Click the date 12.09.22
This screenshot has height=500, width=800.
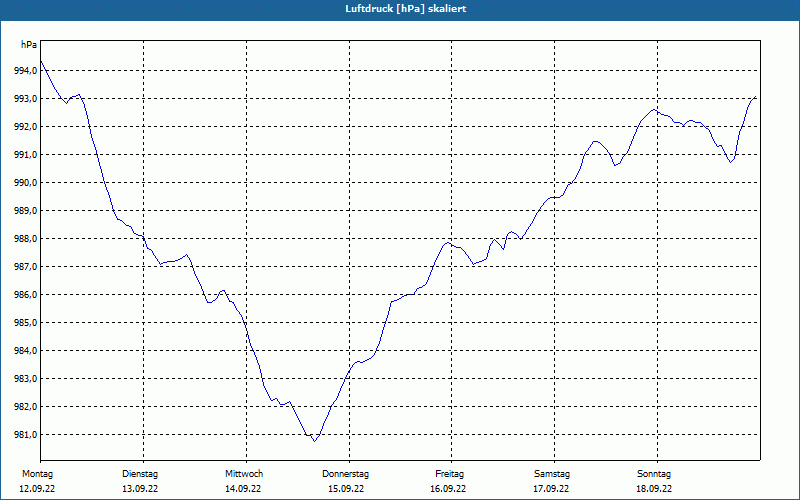(37, 489)
